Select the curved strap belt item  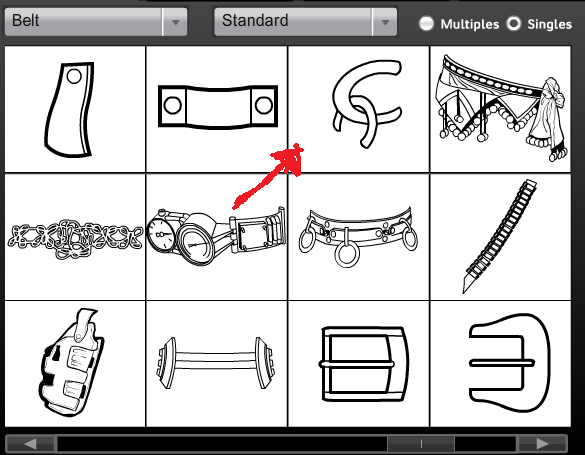pyautogui.click(x=75, y=109)
